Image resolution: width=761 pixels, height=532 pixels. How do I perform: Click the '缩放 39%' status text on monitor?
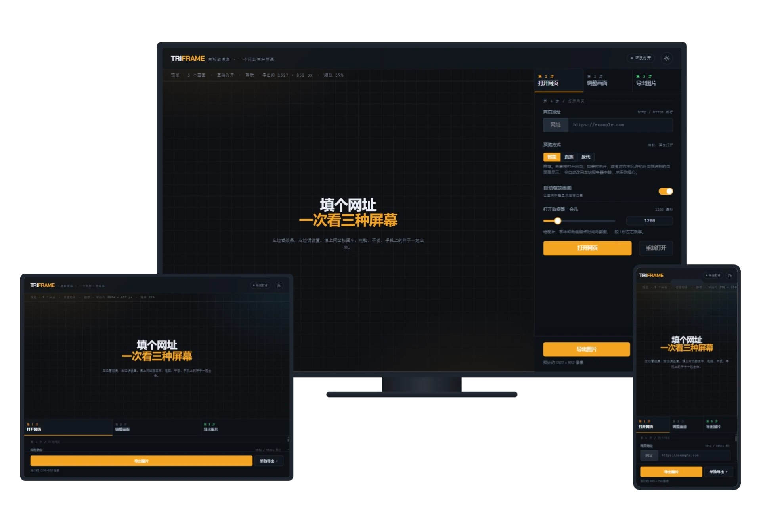[x=334, y=75]
